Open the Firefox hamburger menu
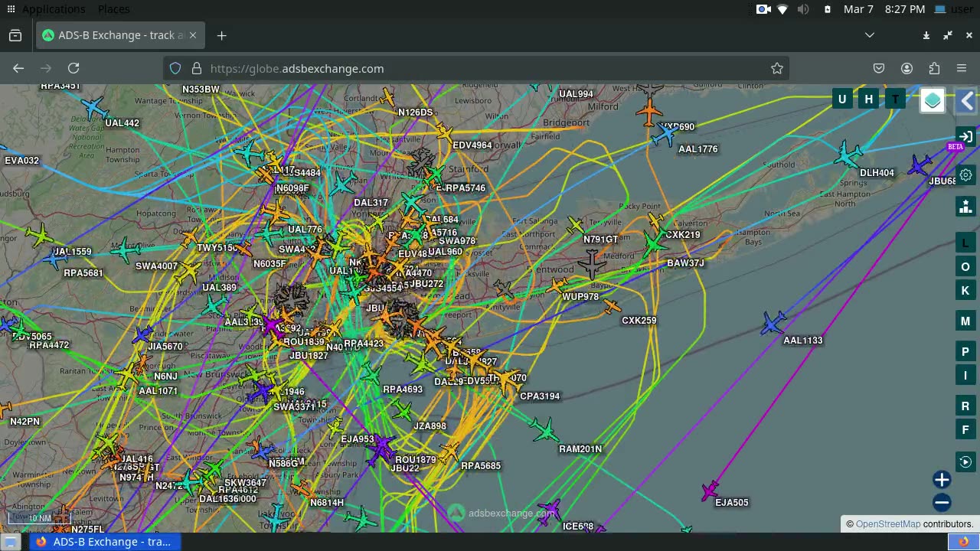Viewport: 980px width, 551px height. click(962, 68)
